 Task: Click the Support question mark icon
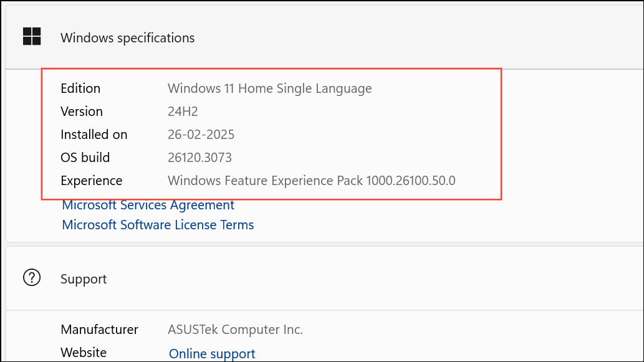point(32,278)
